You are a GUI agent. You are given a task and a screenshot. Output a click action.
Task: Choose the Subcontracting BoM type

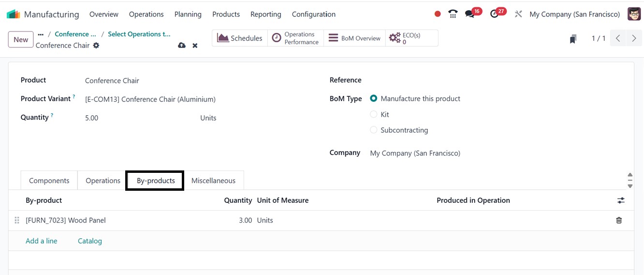coord(374,130)
